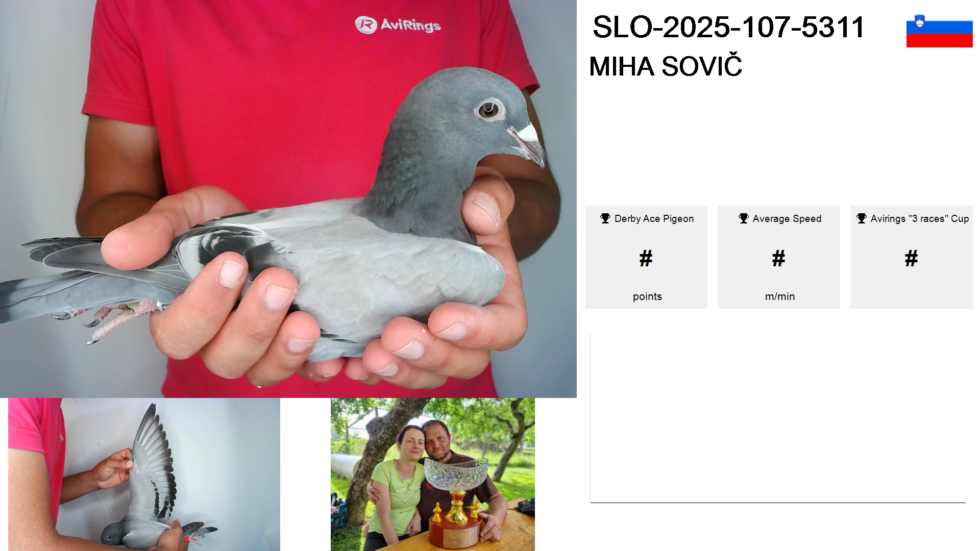Open the Avirings "3 races" Cup card
The image size is (980, 551).
(912, 257)
